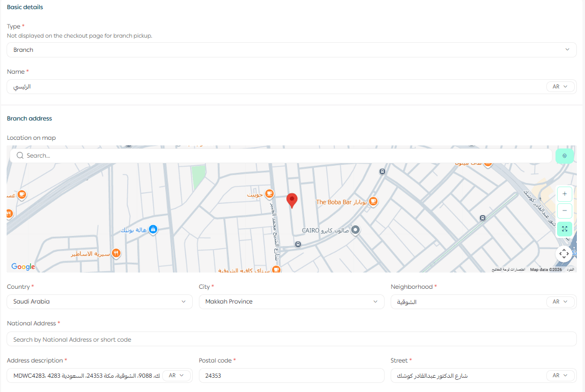
Task: Open Street field AR language selector
Action: coord(560,376)
